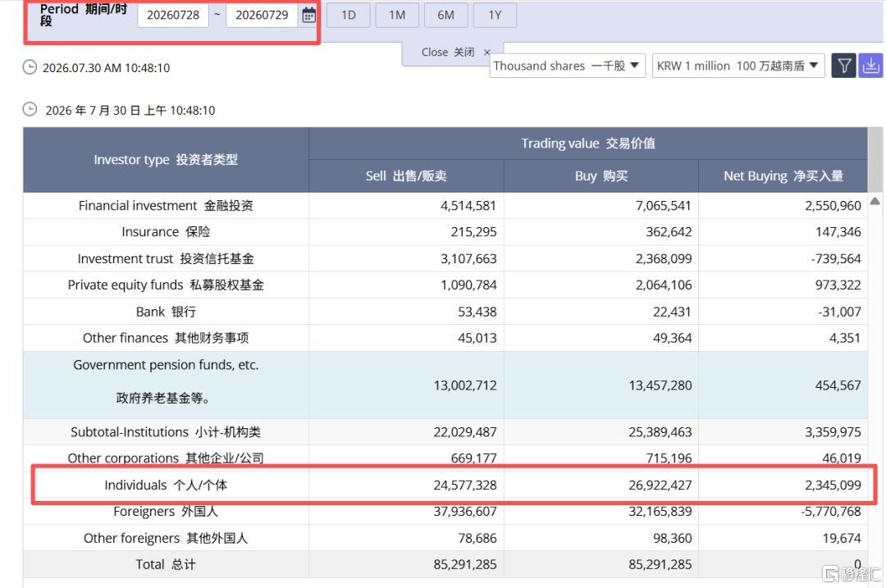Screen dimensions: 886x588
Task: Click Total sell value 85,291,285
Action: pyautogui.click(x=465, y=564)
